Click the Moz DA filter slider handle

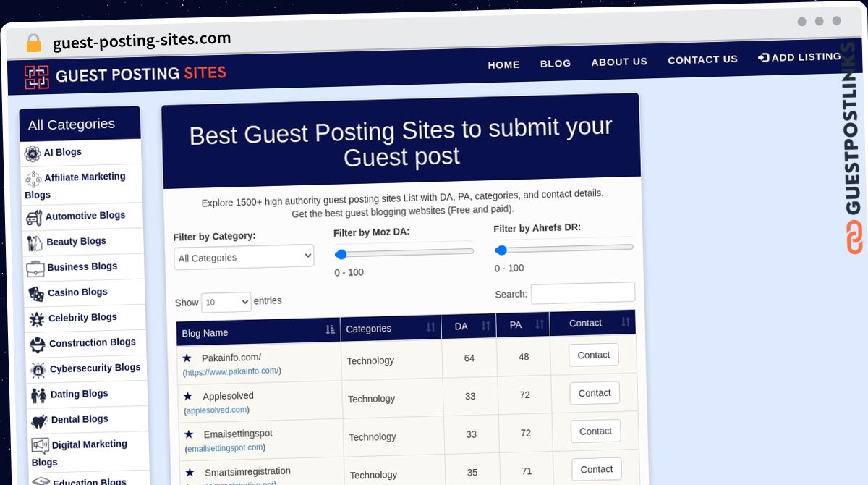pyautogui.click(x=341, y=254)
